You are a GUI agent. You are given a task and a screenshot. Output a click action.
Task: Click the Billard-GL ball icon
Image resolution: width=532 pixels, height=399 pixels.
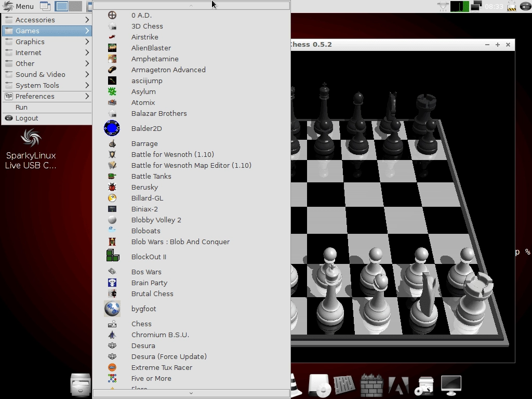point(112,198)
